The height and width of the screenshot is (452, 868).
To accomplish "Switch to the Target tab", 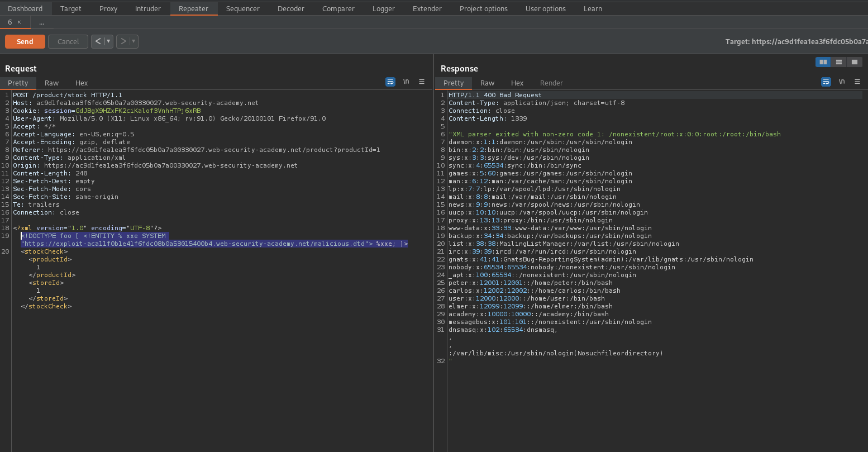I will point(71,8).
